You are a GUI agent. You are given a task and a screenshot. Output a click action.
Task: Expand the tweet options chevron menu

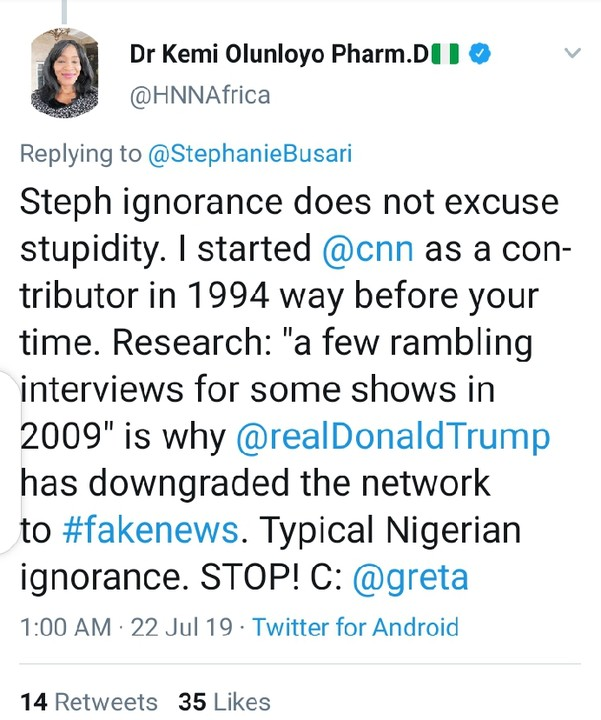tap(572, 53)
